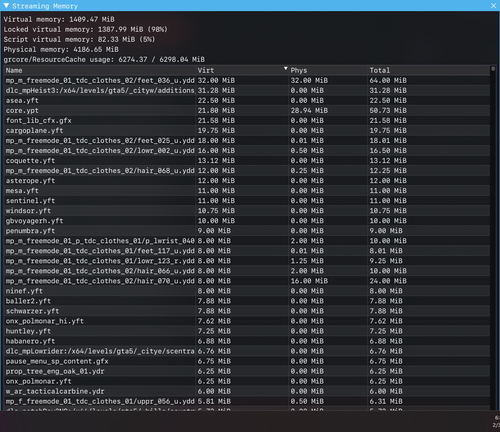
Task: Click the 5.81 MiB Virt value
Action: click(x=214, y=401)
